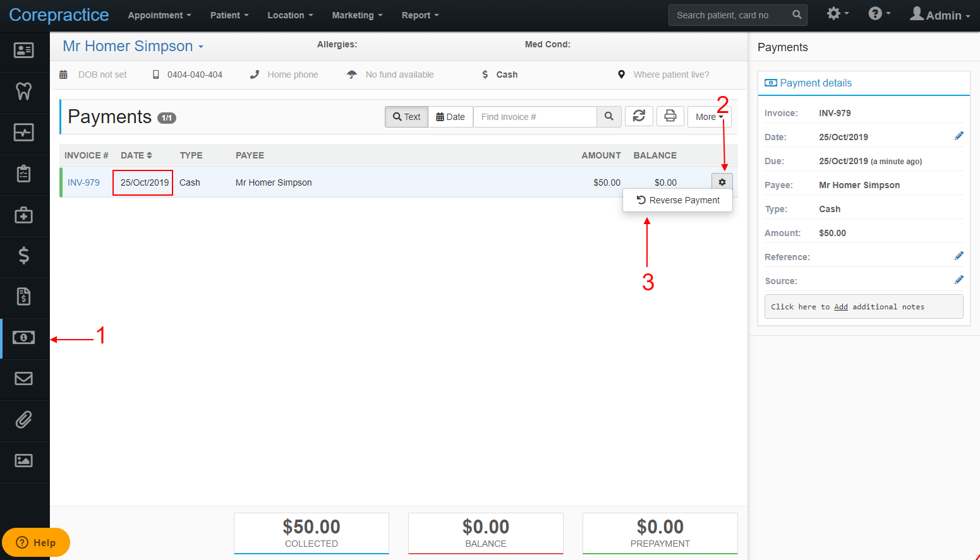Click the patient ID card sidebar icon
The height and width of the screenshot is (560, 980).
coord(24,51)
